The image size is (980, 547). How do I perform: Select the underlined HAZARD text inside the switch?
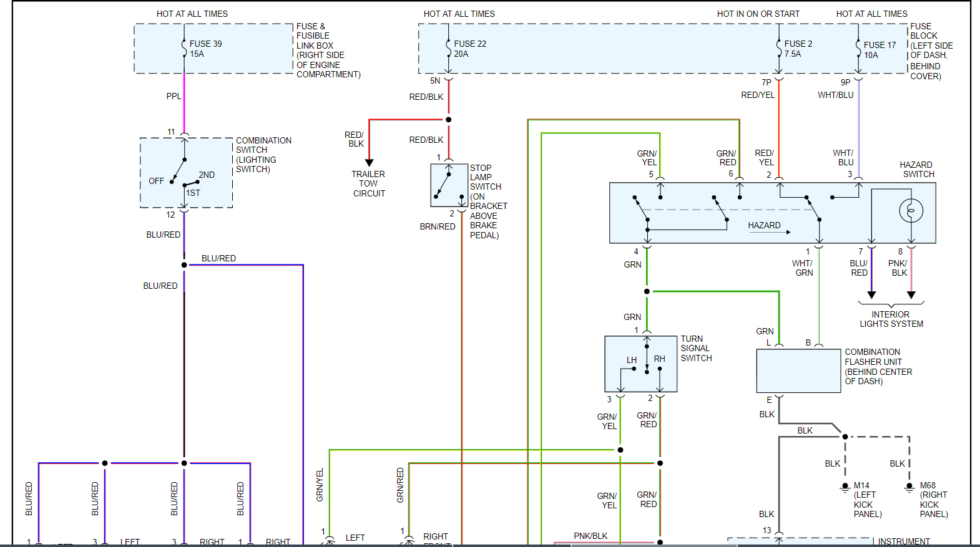tap(765, 225)
